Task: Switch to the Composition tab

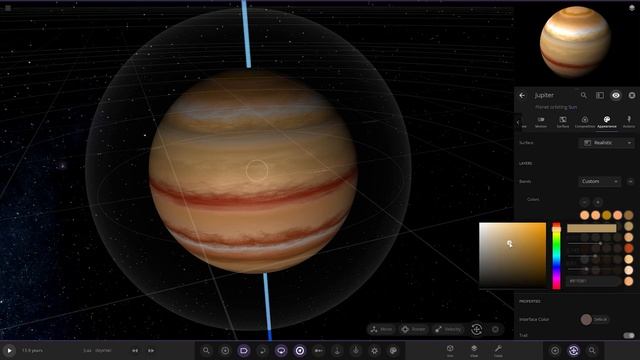Action: click(x=585, y=122)
